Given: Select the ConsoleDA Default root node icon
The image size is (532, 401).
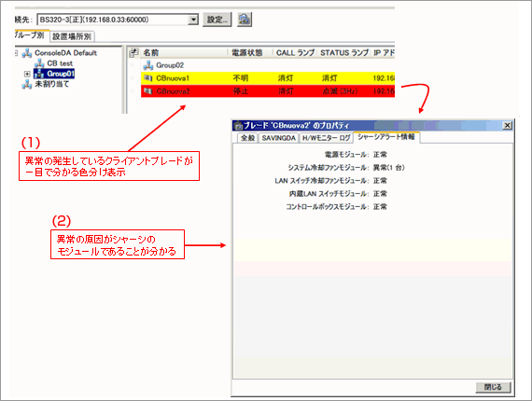Looking at the screenshot, I should pos(27,53).
